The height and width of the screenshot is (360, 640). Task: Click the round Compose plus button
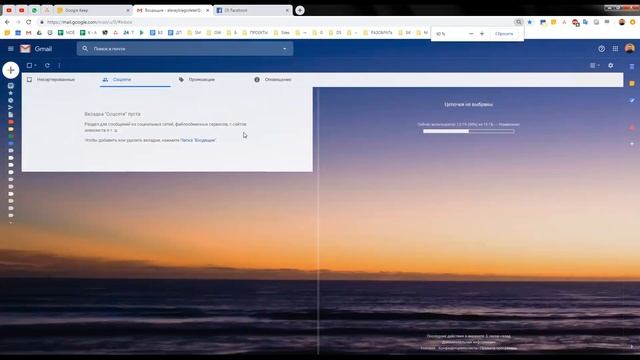pyautogui.click(x=11, y=70)
